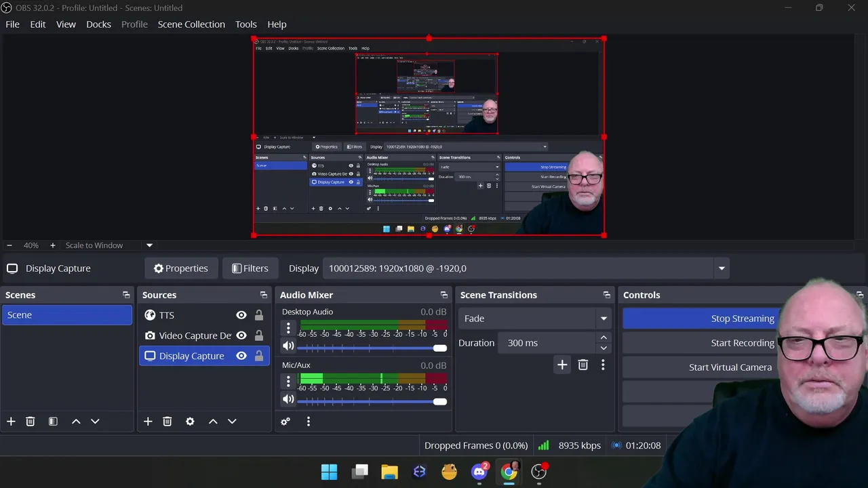Select the Scene entry in Scenes list
Image resolution: width=868 pixels, height=488 pixels.
[x=67, y=315]
